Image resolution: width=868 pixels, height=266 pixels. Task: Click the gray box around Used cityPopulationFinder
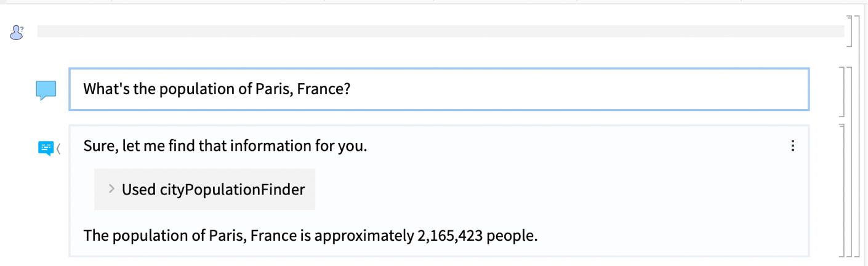point(205,190)
